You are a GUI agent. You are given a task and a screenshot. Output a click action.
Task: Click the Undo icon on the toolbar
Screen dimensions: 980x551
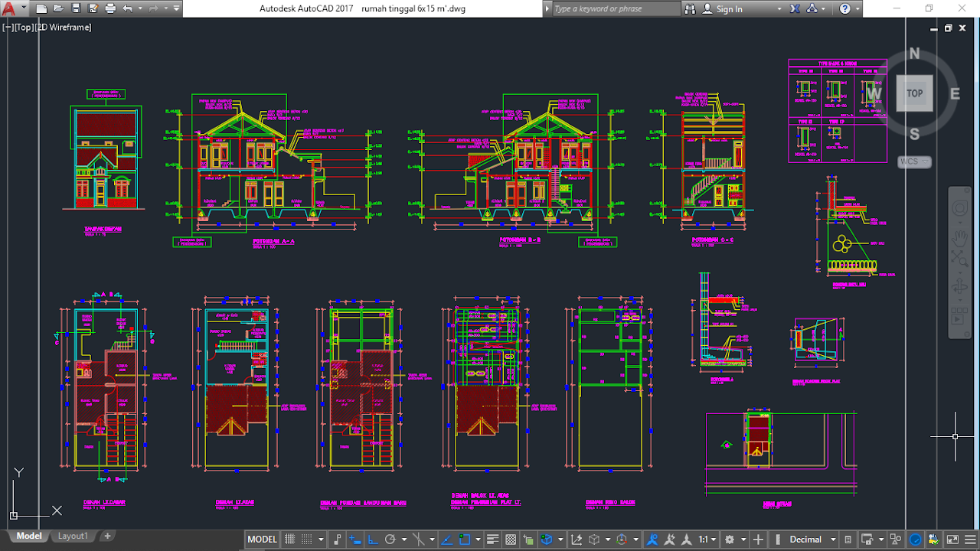(x=128, y=8)
